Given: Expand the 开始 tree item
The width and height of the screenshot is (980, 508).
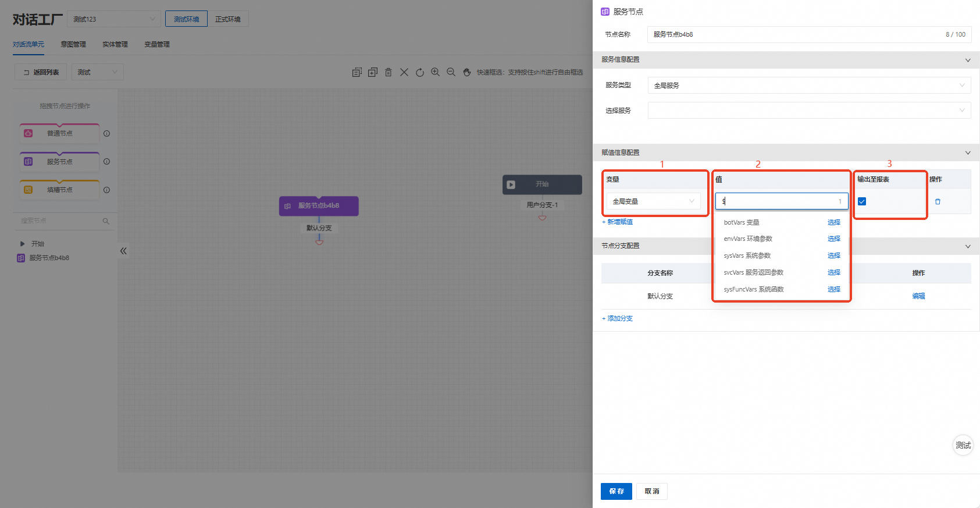Looking at the screenshot, I should click(x=22, y=244).
